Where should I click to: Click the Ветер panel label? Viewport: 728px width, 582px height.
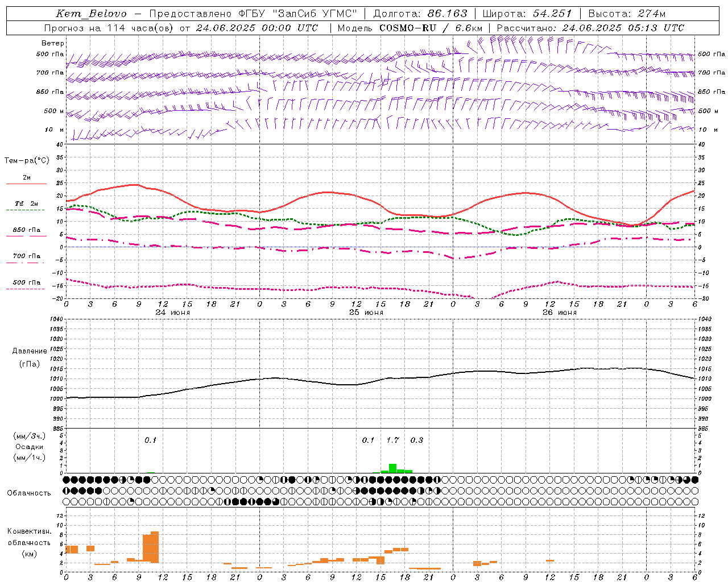(53, 43)
